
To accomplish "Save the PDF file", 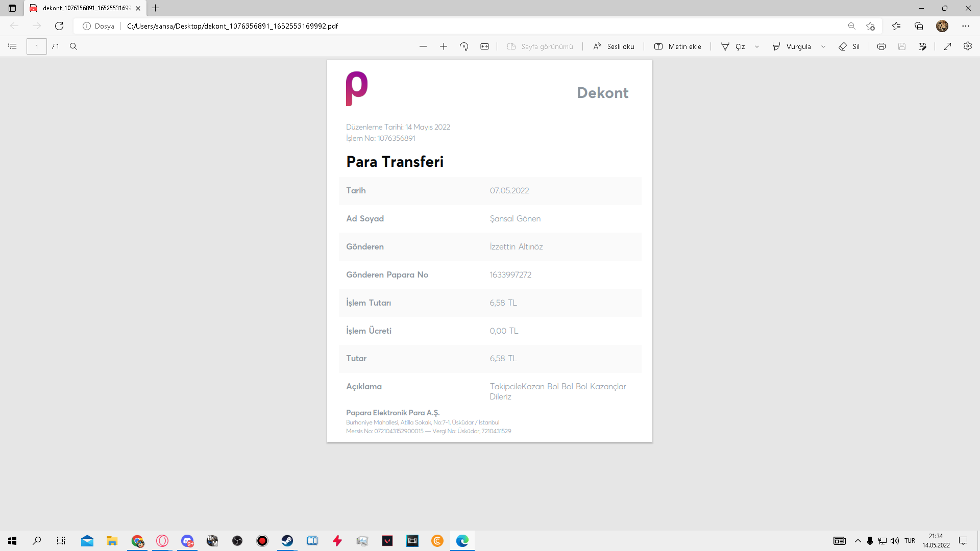I will pyautogui.click(x=902, y=46).
